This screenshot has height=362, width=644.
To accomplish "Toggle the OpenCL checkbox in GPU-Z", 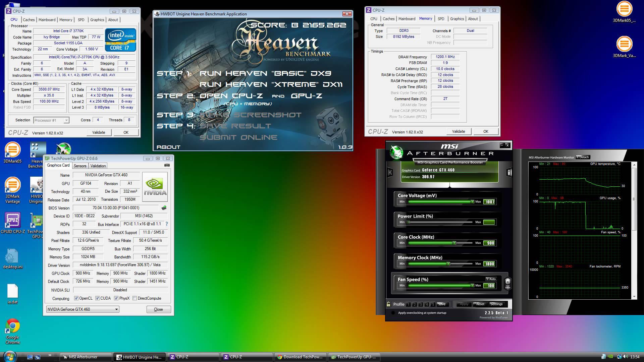I will click(x=76, y=298).
